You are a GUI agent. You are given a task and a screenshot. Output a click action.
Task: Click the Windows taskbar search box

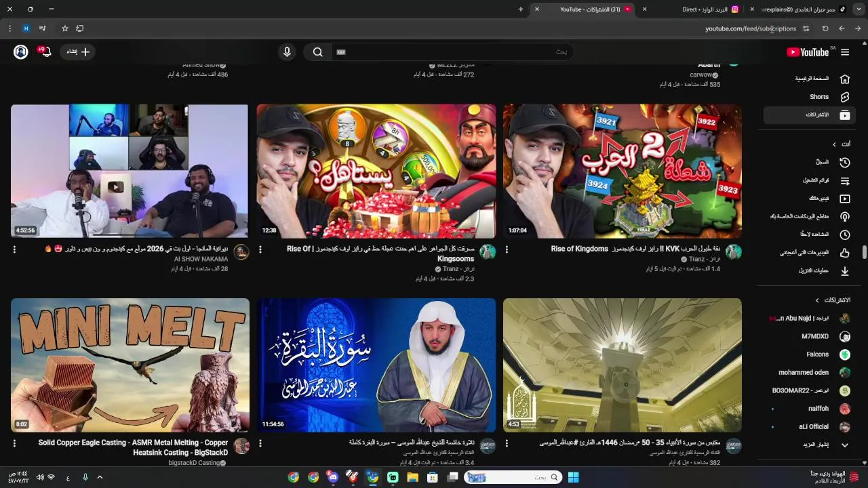point(513,478)
